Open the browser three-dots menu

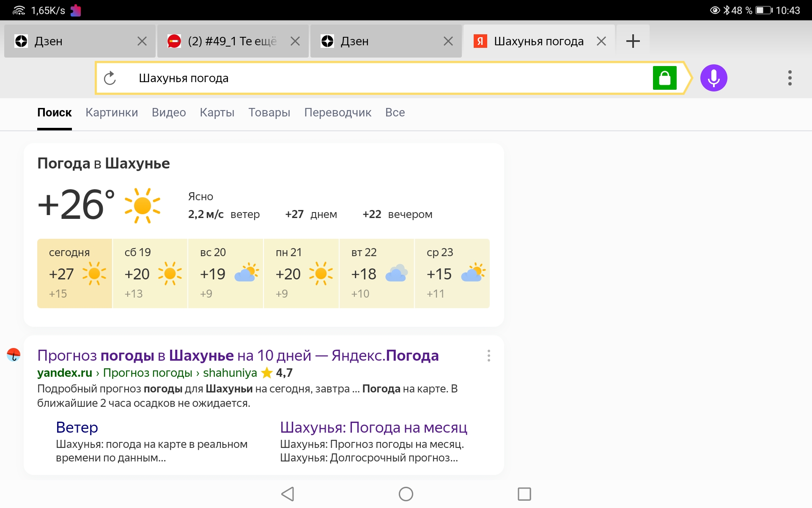790,78
